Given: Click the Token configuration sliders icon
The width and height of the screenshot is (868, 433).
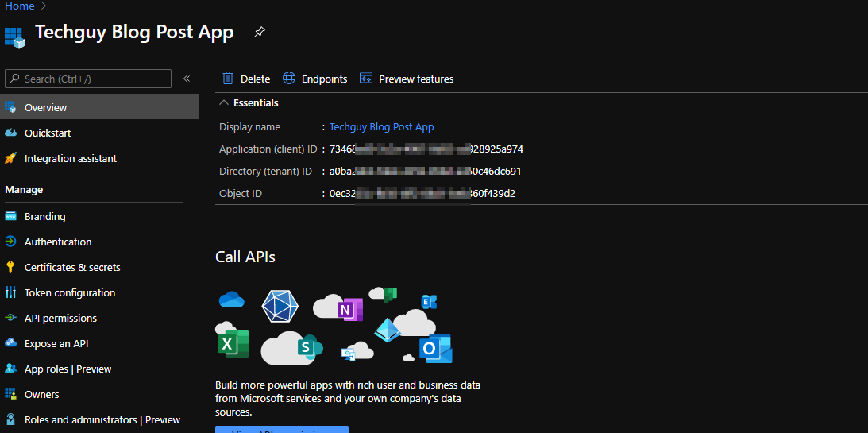Looking at the screenshot, I should coord(10,293).
